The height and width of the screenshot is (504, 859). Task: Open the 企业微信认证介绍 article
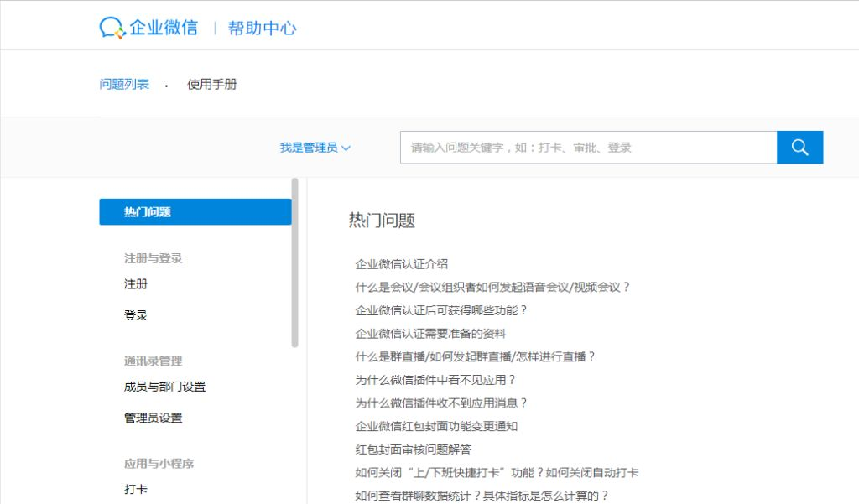(x=403, y=262)
